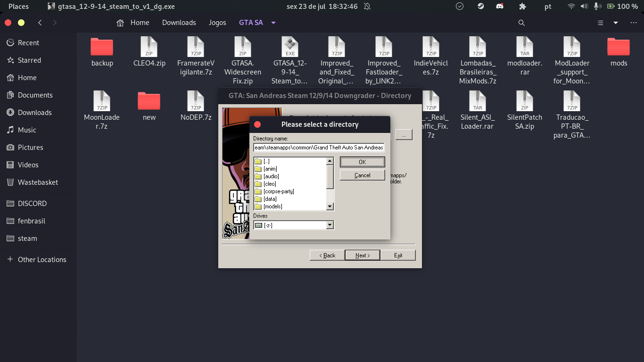Select the IndieVehicles.7z archive
This screenshot has height=362, width=644.
pyautogui.click(x=431, y=56)
